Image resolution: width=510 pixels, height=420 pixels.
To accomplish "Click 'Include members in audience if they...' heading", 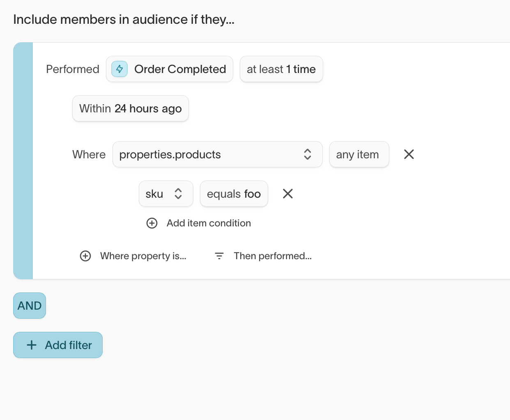I will click(124, 19).
